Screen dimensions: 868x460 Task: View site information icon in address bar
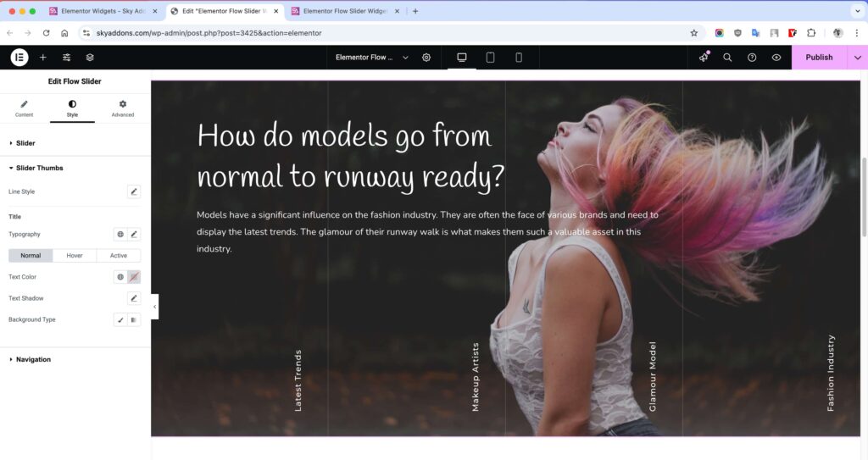point(86,33)
